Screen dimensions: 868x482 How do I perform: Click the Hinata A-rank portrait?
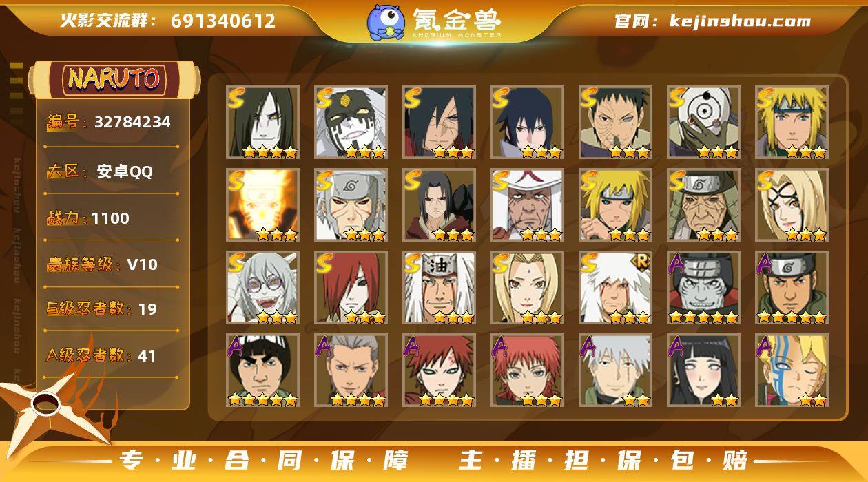pos(703,370)
